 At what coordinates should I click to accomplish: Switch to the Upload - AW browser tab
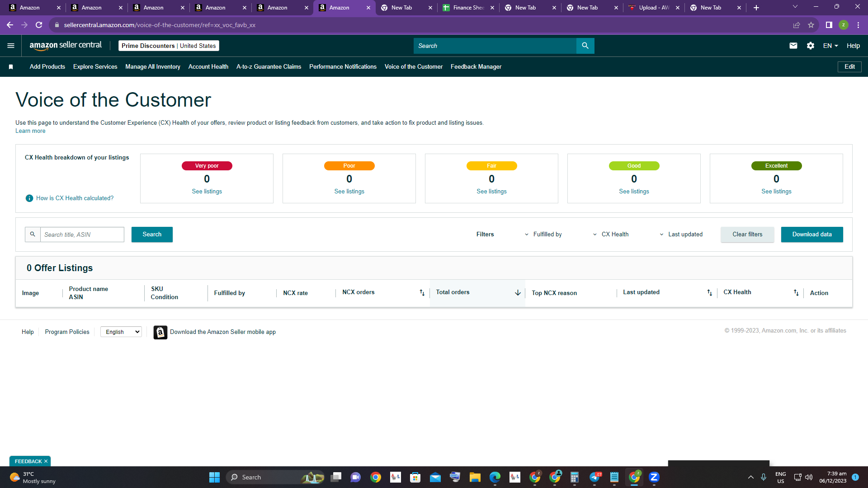653,8
